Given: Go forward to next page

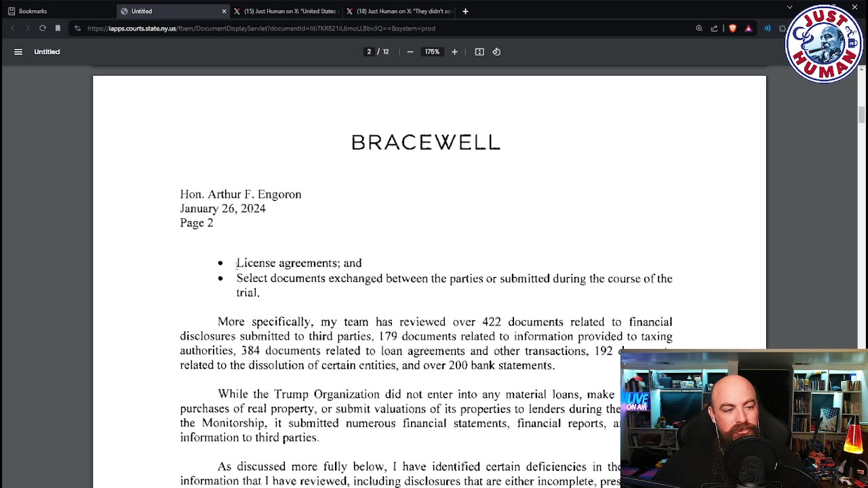Looking at the screenshot, I should 27,28.
